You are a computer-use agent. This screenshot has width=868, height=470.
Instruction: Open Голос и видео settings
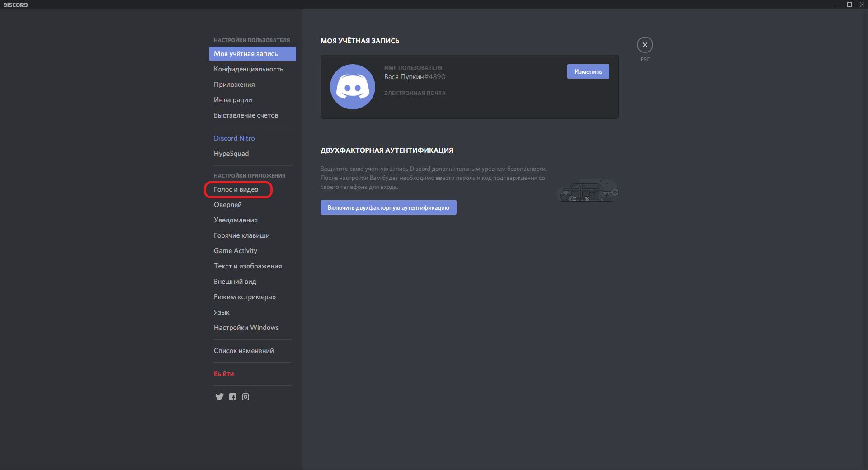pos(253,189)
